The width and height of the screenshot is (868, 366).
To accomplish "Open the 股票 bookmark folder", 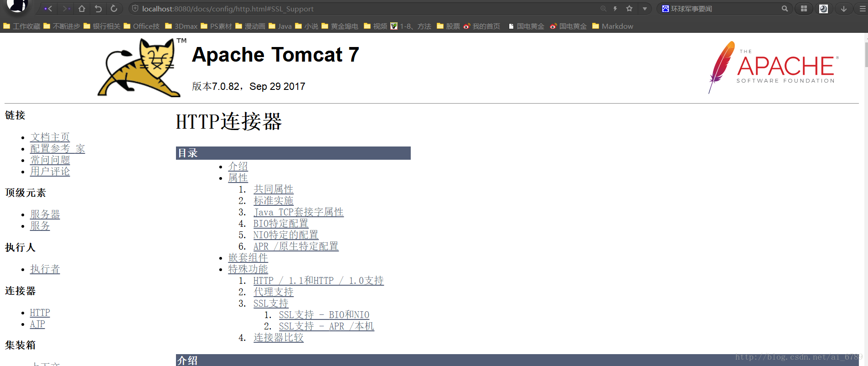I will tap(448, 26).
